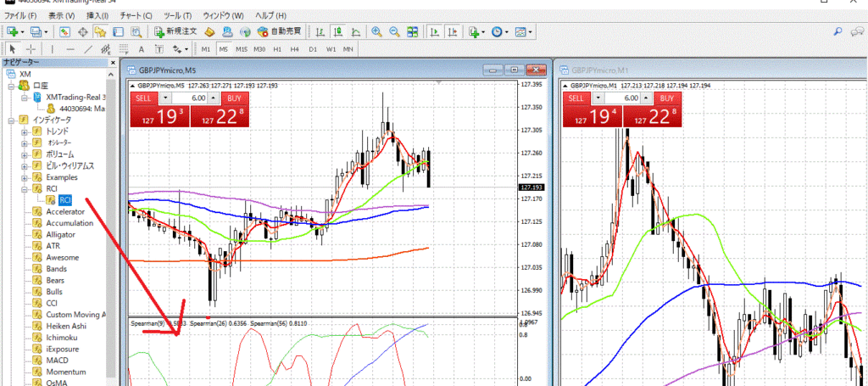Click BUY in the M5 chart panel
This screenshot has height=386, width=868.
(235, 98)
